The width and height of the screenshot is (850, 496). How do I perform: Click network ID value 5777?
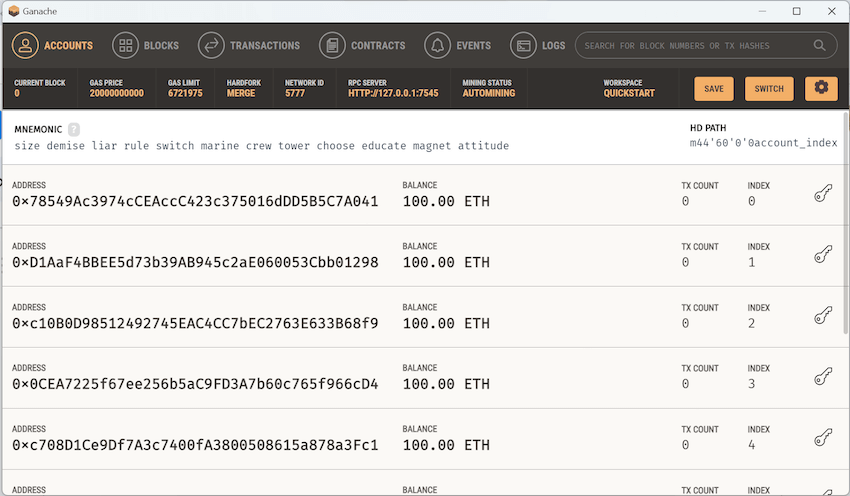pos(295,93)
